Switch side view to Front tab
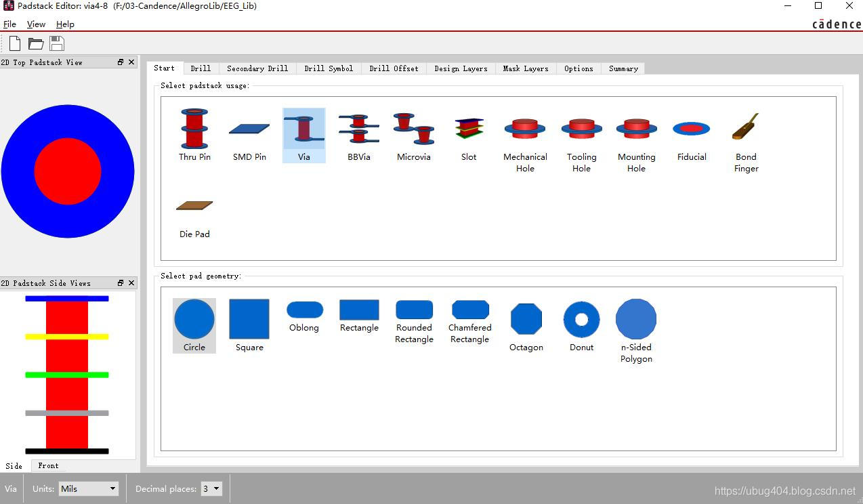 click(48, 466)
